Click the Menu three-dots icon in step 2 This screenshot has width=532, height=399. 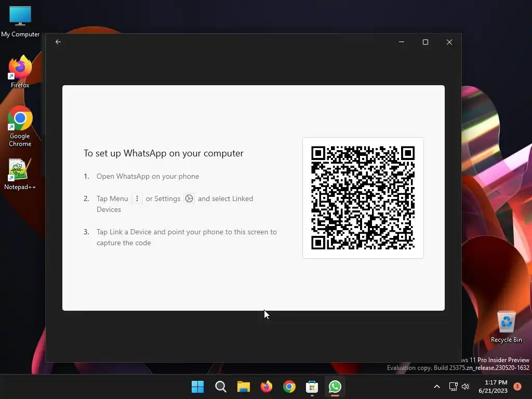pos(137,198)
